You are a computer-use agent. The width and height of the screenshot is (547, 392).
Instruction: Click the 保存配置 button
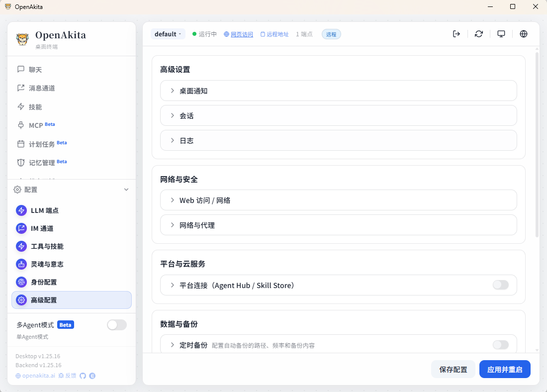pos(453,369)
